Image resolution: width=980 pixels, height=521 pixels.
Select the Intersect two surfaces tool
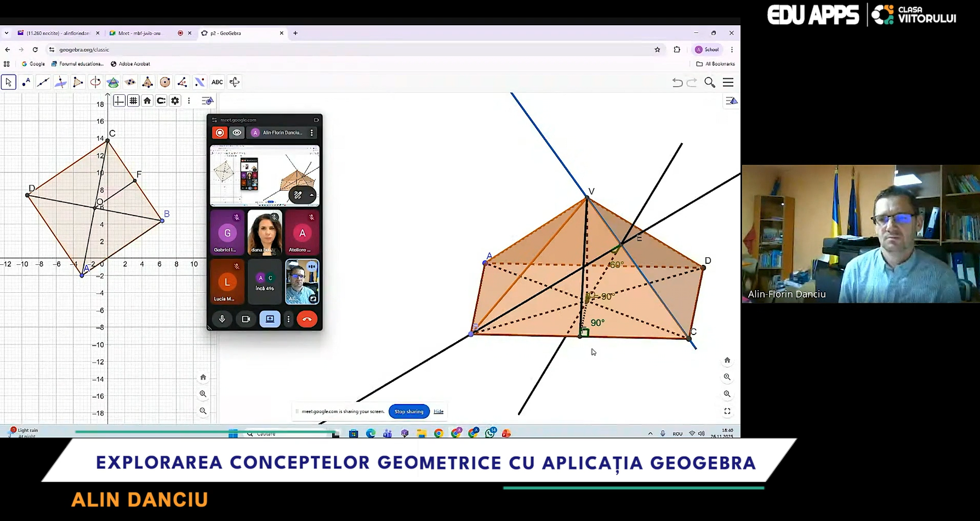[x=113, y=82]
